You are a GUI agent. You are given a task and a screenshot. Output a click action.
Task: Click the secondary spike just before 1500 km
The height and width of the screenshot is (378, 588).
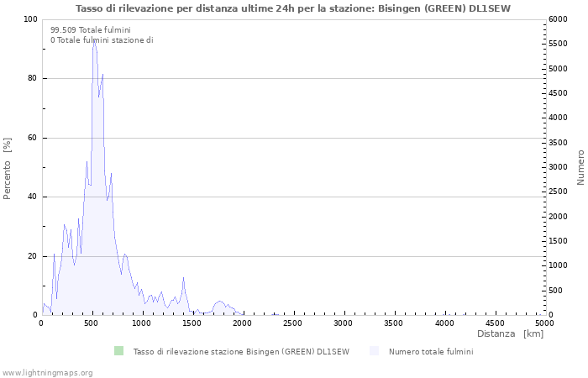183,278
